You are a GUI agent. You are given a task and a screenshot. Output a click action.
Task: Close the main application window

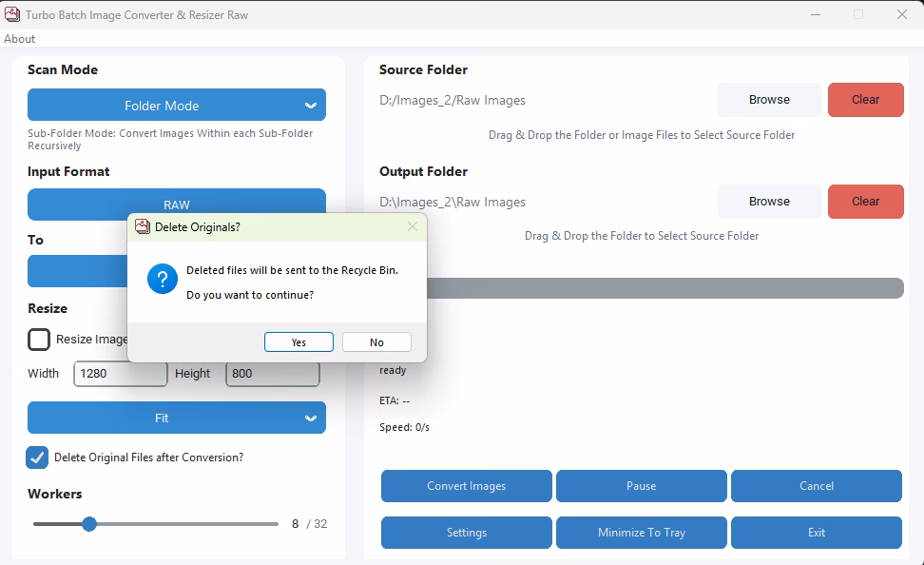[901, 14]
